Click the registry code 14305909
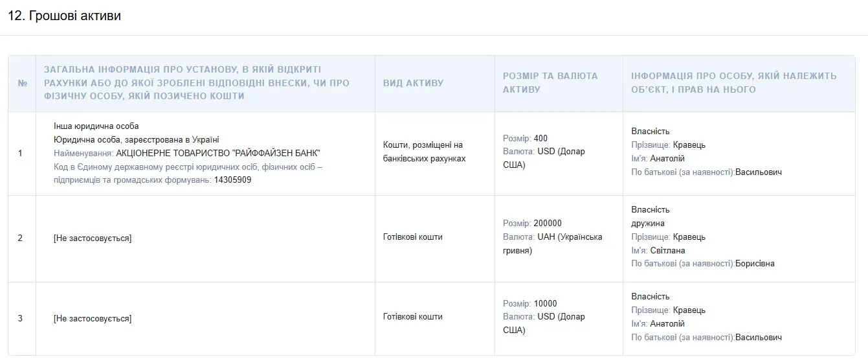The width and height of the screenshot is (868, 359). [233, 180]
